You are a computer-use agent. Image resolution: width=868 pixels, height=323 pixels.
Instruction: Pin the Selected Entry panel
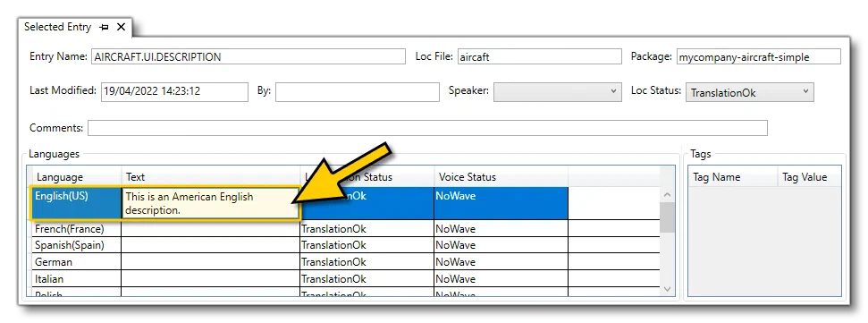104,27
